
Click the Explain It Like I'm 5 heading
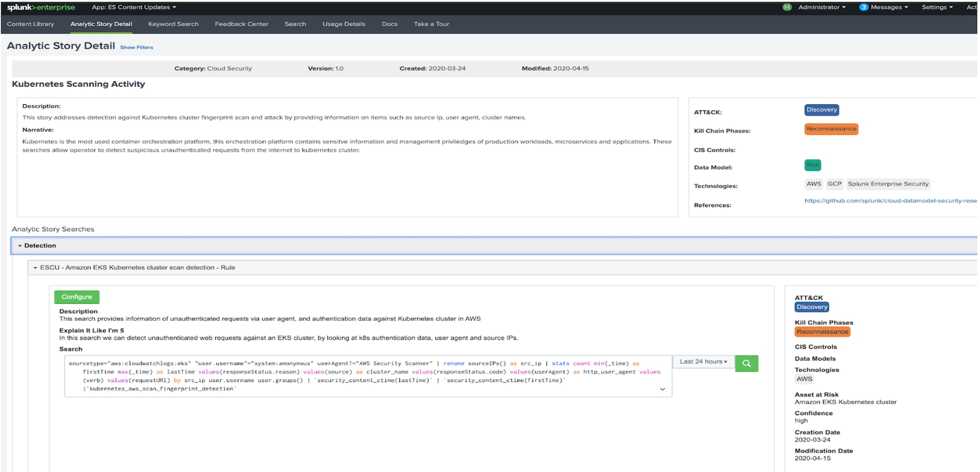[91, 330]
